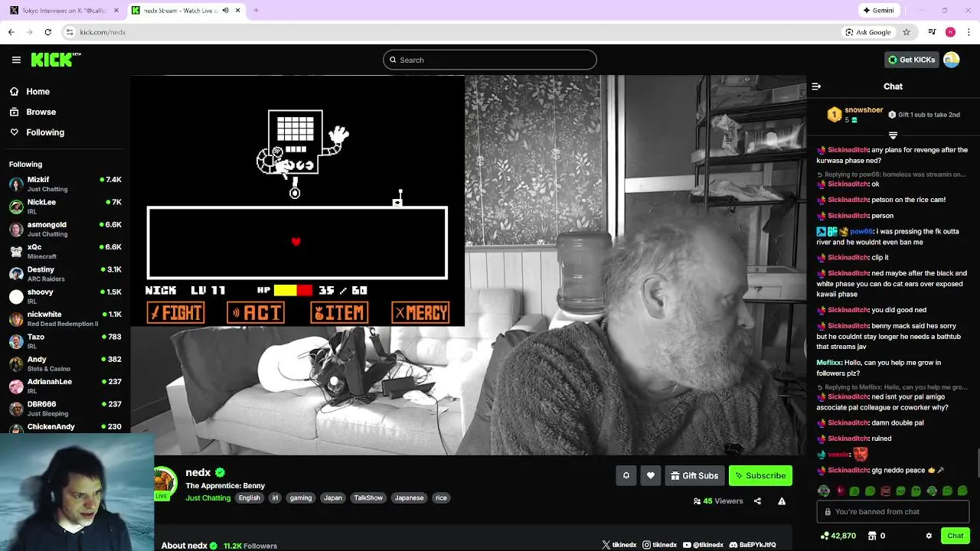This screenshot has width=980, height=551.
Task: Open asmongold's channel in the sidebar
Action: tap(65, 229)
